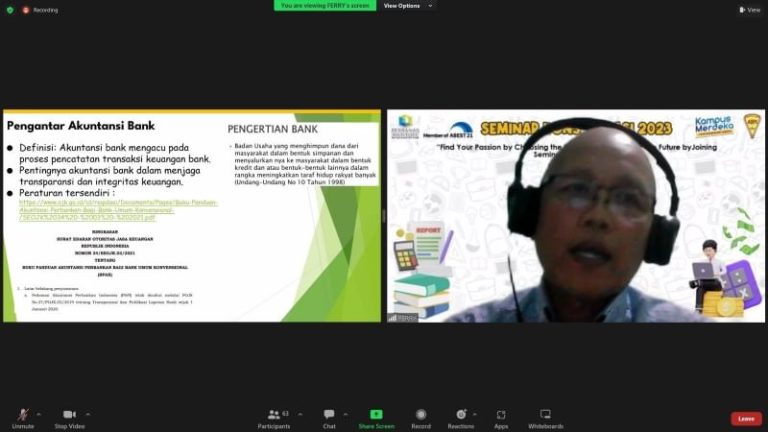
Task: Open the ojk.go.id hyperlink in the slide
Action: [x=118, y=210]
